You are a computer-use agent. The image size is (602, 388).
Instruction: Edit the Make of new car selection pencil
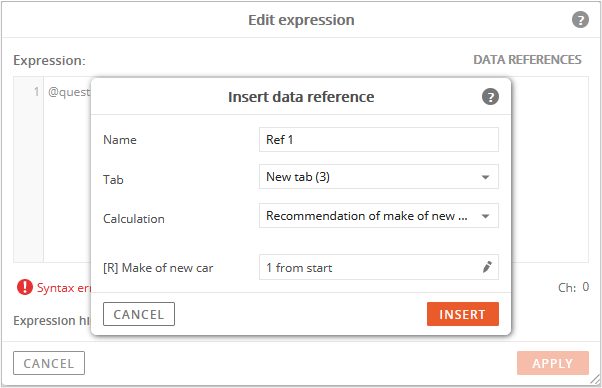(x=487, y=267)
